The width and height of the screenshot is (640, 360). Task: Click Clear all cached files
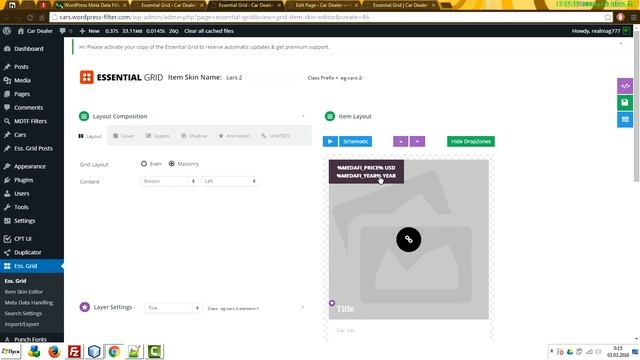209,31
